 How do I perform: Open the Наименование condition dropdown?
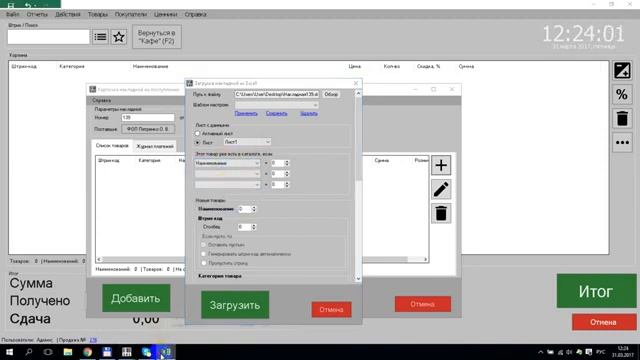(227, 163)
